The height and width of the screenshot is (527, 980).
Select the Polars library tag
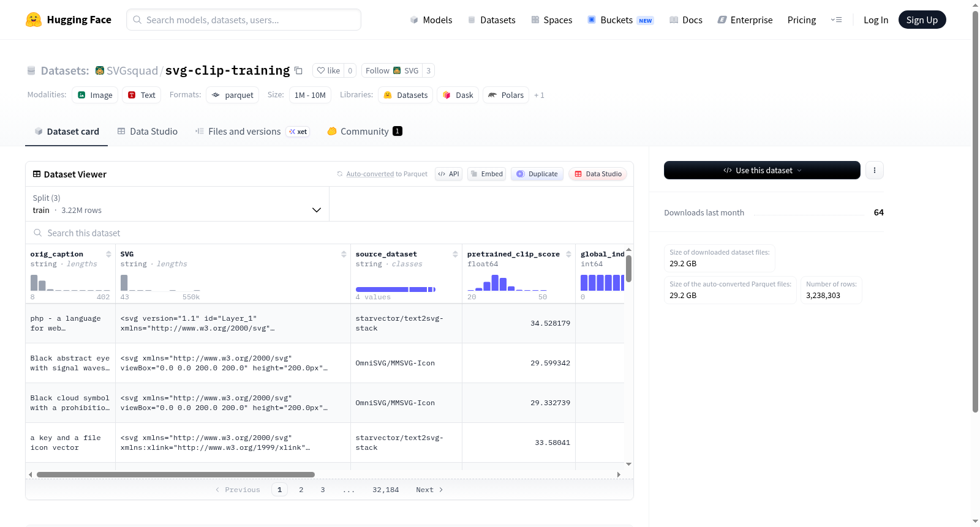(506, 95)
